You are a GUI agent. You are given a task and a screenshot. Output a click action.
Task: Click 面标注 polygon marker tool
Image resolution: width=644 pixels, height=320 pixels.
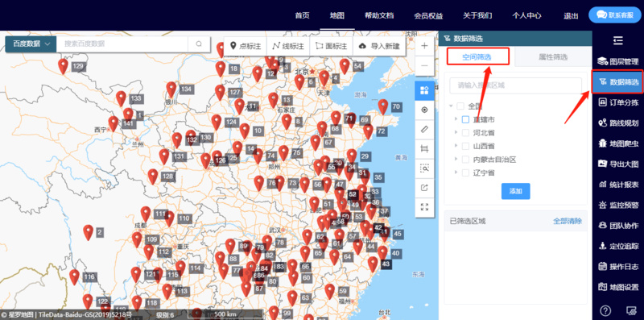tap(331, 46)
